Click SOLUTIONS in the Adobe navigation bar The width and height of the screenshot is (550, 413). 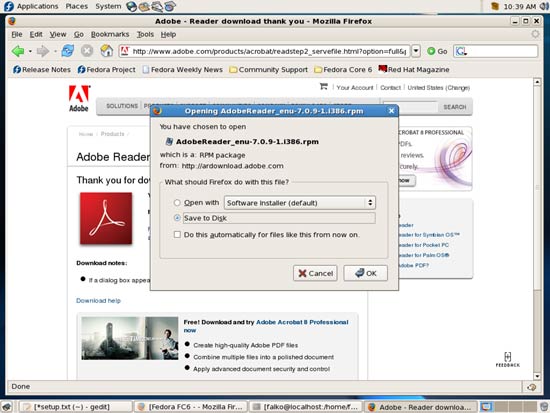[122, 106]
